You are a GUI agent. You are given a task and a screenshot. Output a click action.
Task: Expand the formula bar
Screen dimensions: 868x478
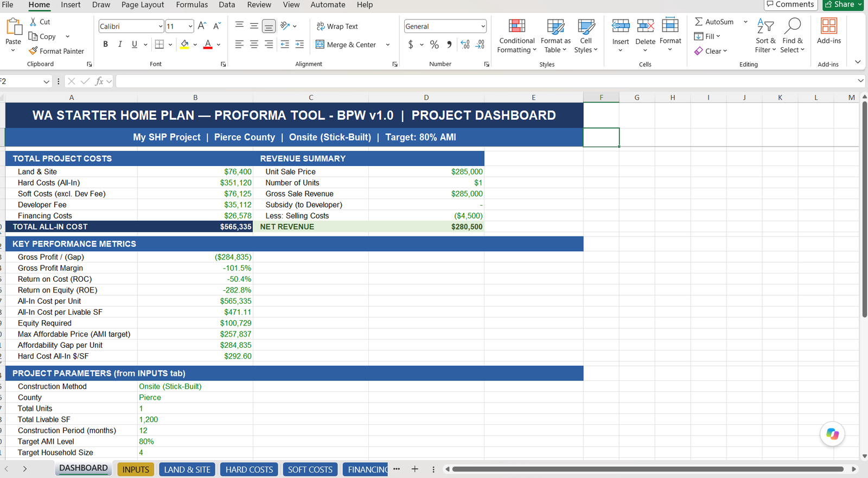(x=861, y=81)
